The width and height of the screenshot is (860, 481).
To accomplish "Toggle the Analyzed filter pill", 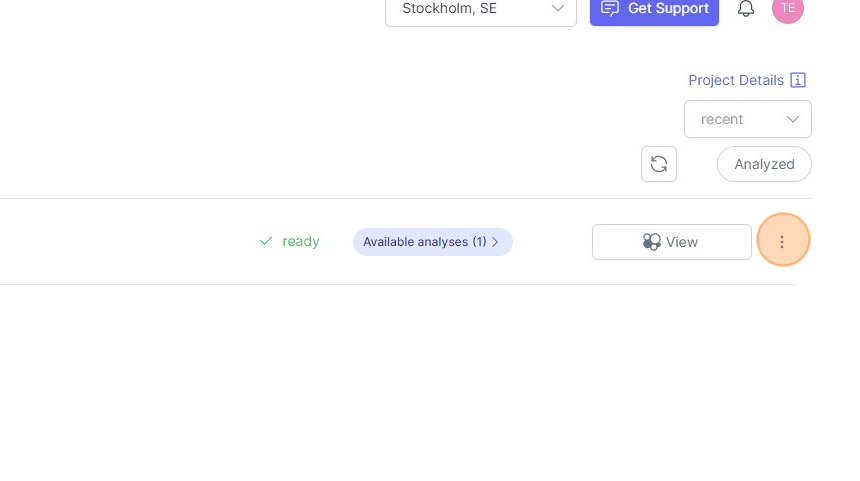I will point(764,164).
